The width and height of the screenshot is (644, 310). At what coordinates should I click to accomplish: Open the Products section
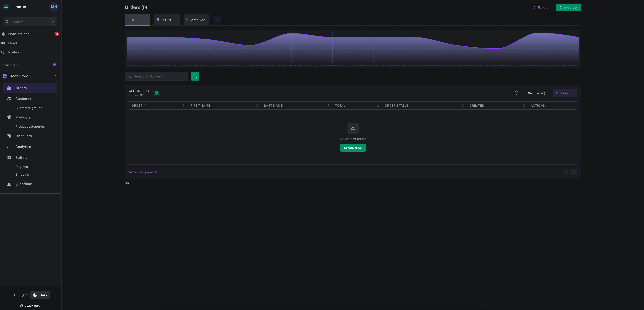[x=22, y=117]
